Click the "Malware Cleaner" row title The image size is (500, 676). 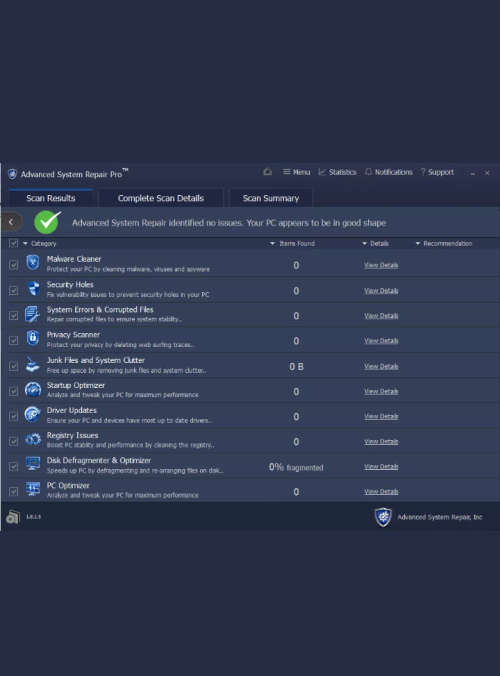click(x=74, y=259)
